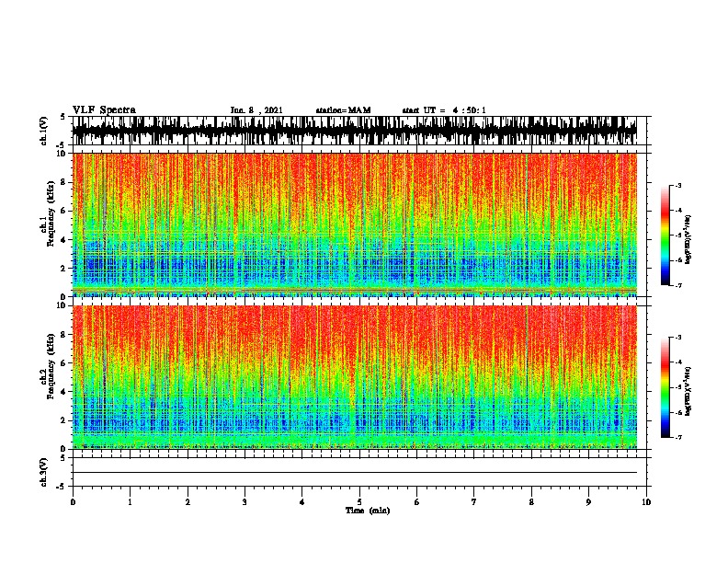This screenshot has width=728, height=563.
Task: Click the ch.2 color scale bar
Action: point(665,387)
